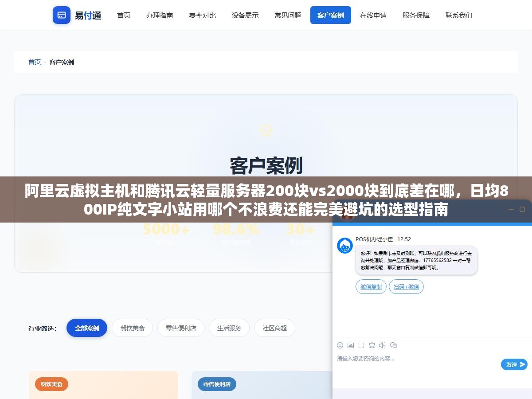
Task: Open the emoji picker in chat
Action: [340, 345]
